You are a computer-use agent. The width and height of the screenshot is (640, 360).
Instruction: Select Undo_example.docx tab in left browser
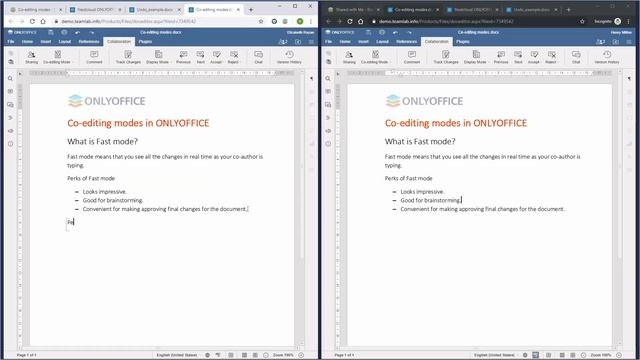pyautogui.click(x=155, y=9)
